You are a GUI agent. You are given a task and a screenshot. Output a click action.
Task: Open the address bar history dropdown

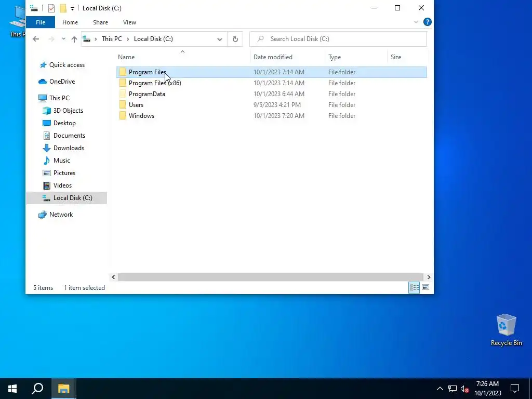[x=220, y=39]
